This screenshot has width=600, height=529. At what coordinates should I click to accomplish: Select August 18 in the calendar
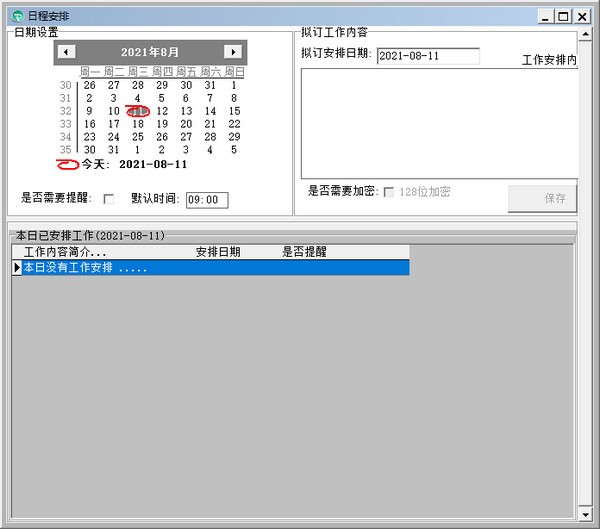click(138, 124)
